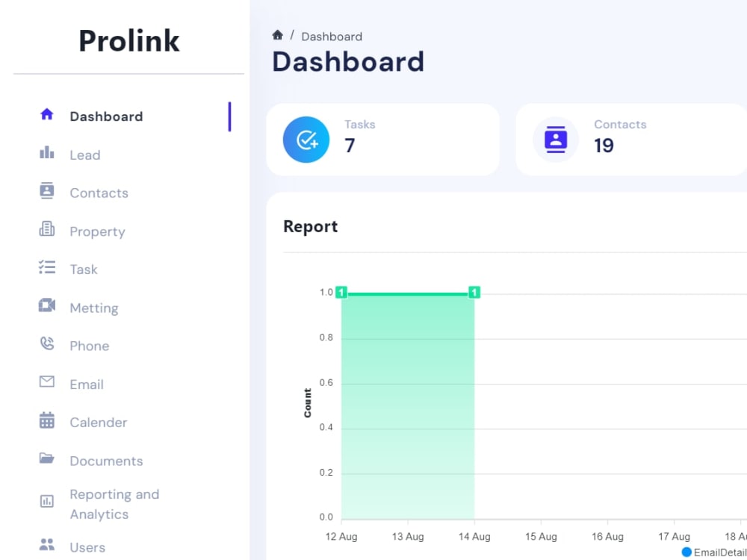Click the 17 Aug axis label
The image size is (747, 560).
point(674,537)
